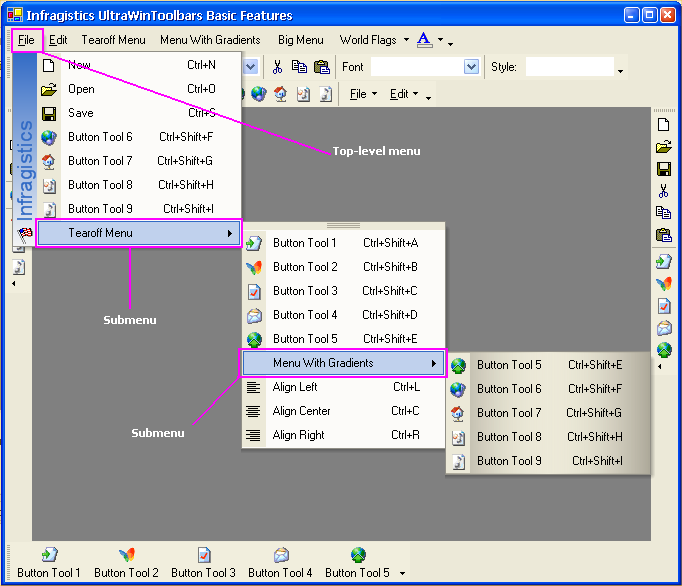Click the Save floppy icon in right vertical toolbar
The image size is (682, 586).
663,169
